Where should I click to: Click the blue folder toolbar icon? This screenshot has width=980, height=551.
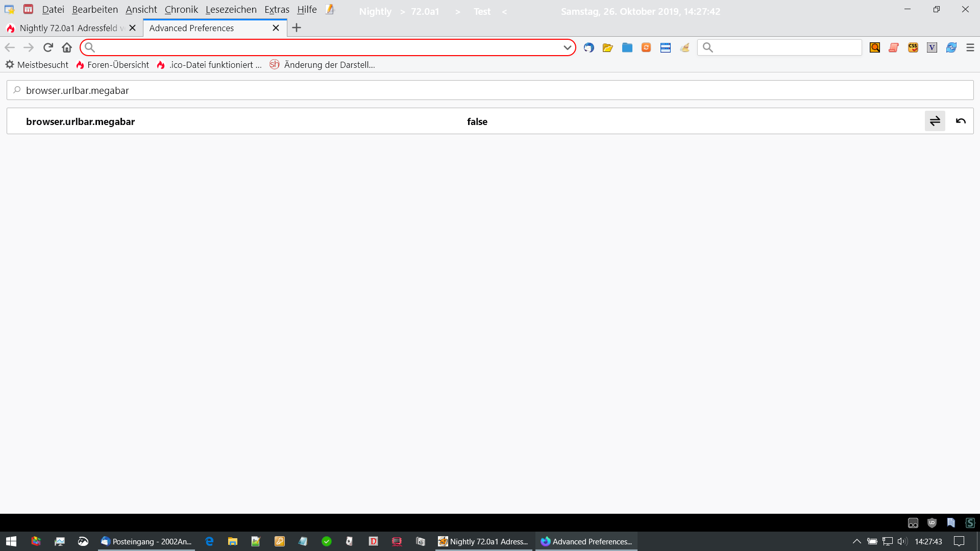[627, 47]
